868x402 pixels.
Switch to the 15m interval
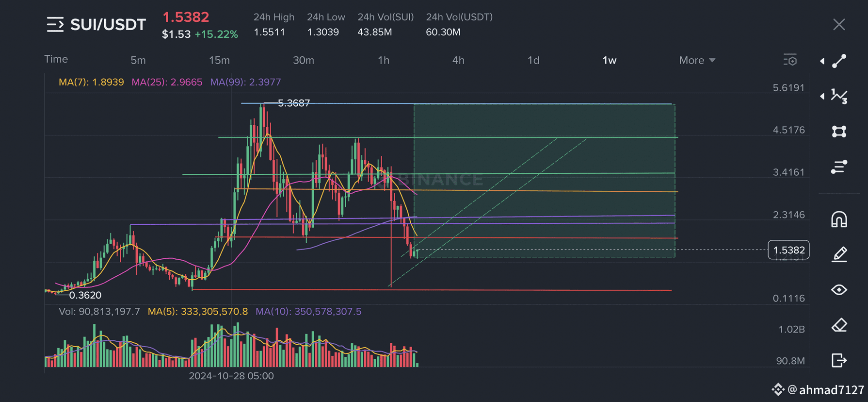point(219,60)
